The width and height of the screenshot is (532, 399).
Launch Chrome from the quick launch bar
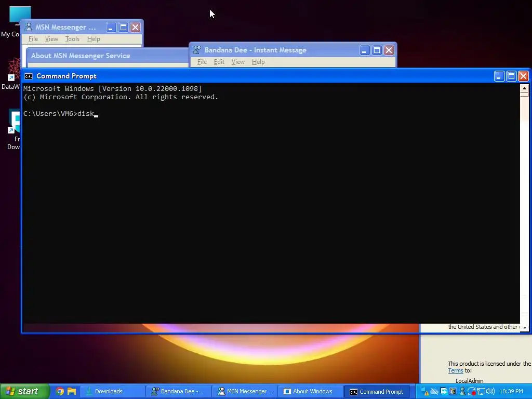[60, 391]
